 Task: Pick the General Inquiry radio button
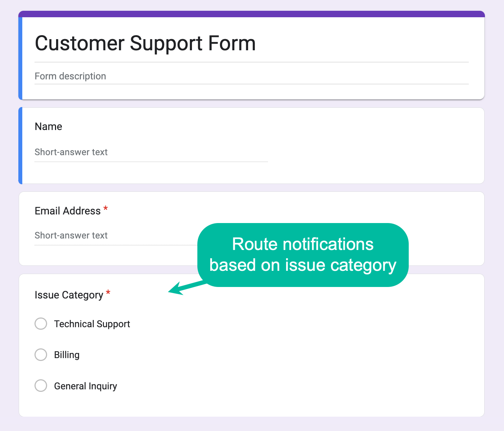tap(41, 386)
